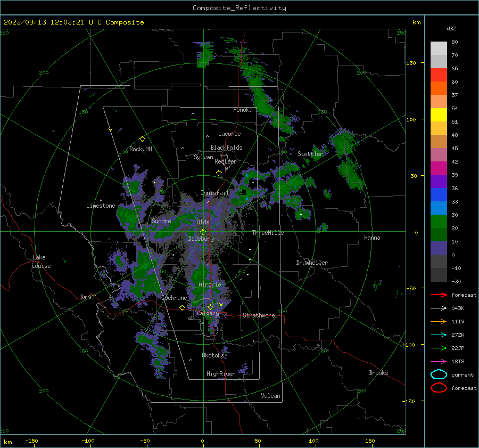479x448 pixels.
Task: Click the RedDeer label on map
Action: pos(226,161)
